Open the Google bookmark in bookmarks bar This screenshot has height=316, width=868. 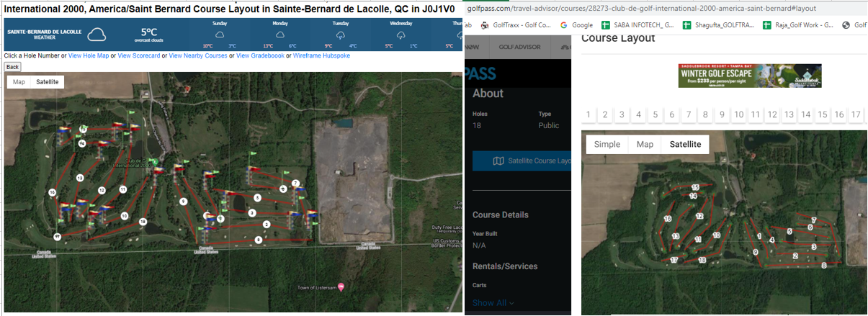(x=577, y=24)
